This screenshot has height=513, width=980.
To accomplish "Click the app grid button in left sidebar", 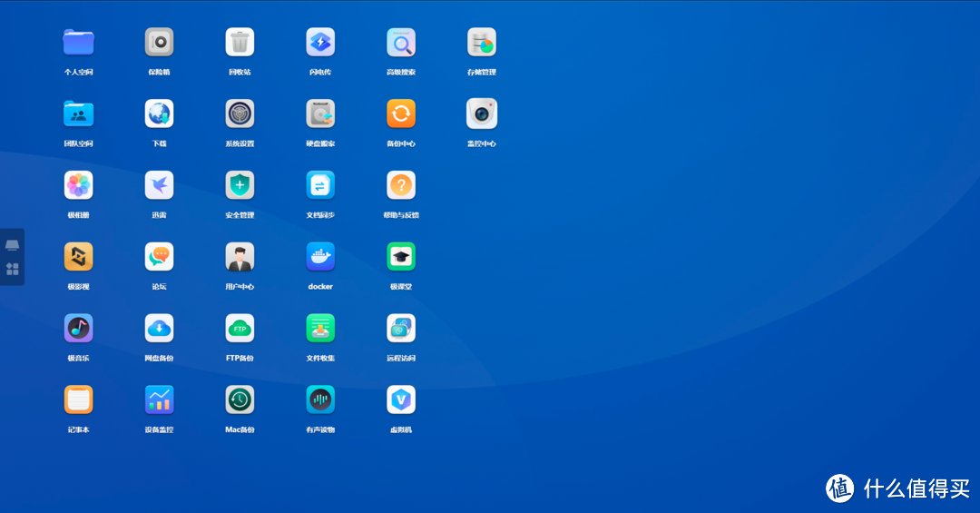I will [13, 269].
